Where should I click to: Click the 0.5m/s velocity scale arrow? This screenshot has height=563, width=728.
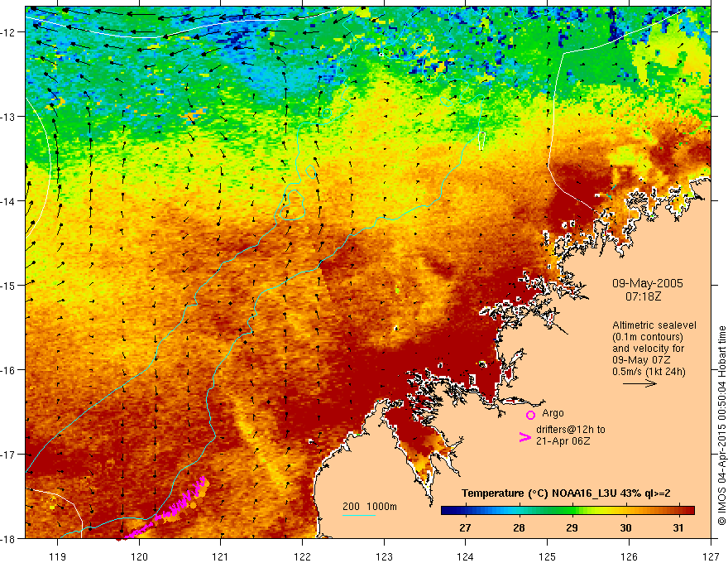point(639,383)
